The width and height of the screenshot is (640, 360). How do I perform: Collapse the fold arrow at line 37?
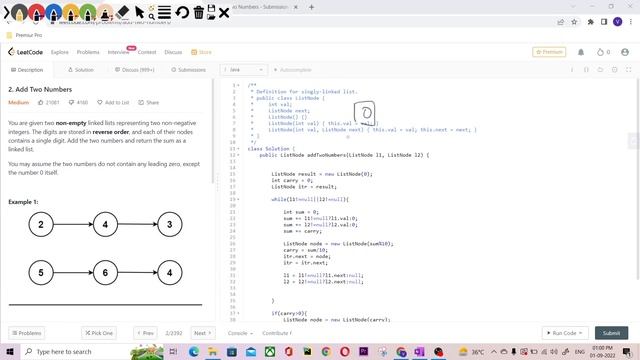tap(238, 313)
